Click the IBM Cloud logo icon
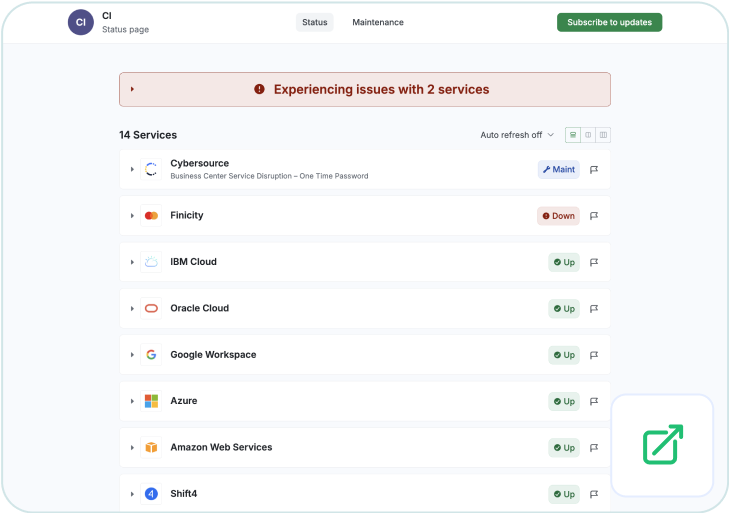 pyautogui.click(x=151, y=262)
